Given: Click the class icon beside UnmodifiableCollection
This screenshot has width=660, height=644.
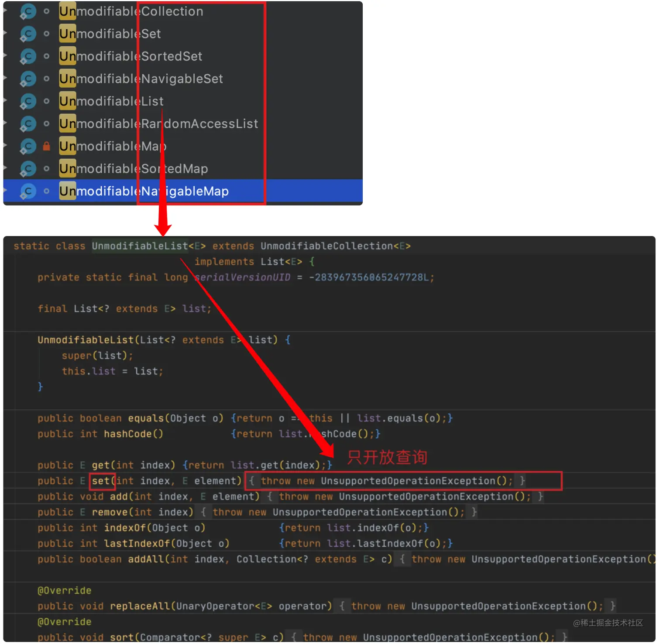Looking at the screenshot, I should [28, 11].
